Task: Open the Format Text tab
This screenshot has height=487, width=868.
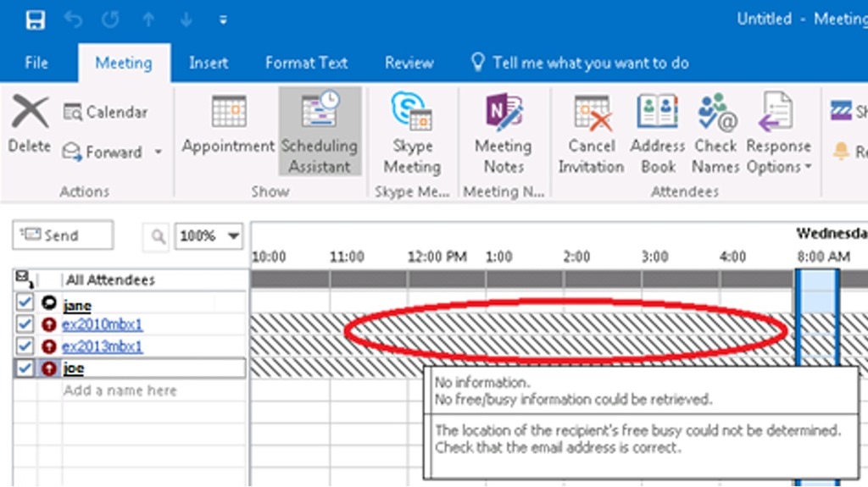Action: [x=306, y=63]
